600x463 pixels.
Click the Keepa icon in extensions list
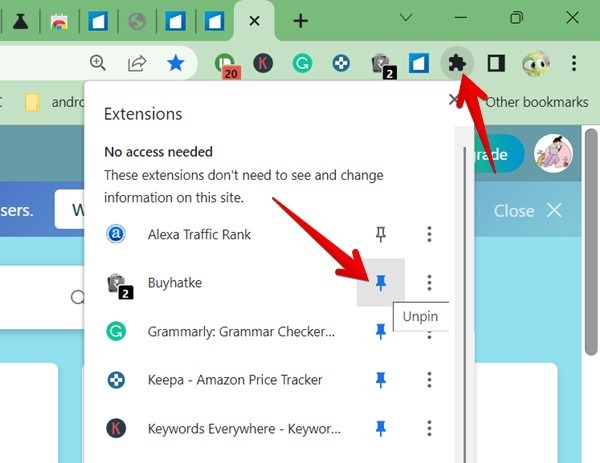point(116,380)
